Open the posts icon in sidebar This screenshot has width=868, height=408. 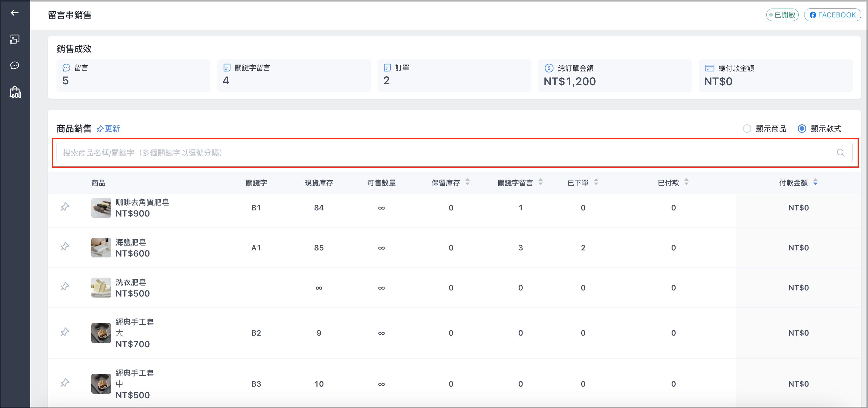click(x=14, y=39)
